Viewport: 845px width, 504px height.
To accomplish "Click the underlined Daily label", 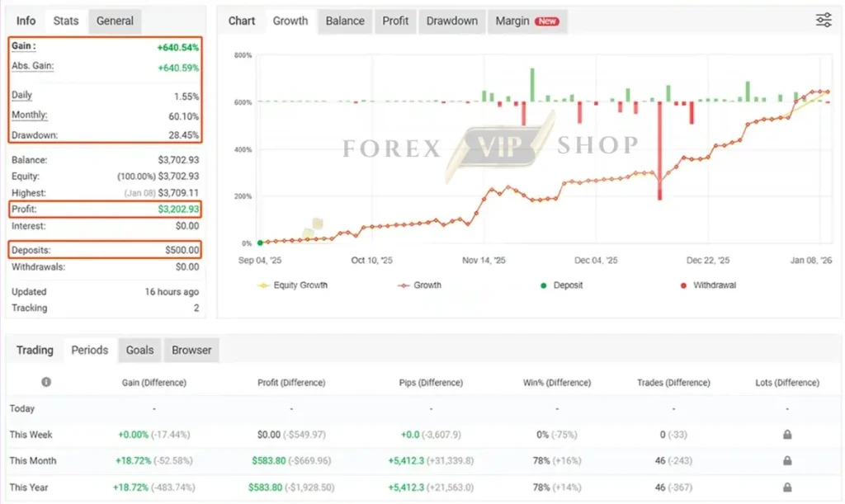I will point(21,96).
